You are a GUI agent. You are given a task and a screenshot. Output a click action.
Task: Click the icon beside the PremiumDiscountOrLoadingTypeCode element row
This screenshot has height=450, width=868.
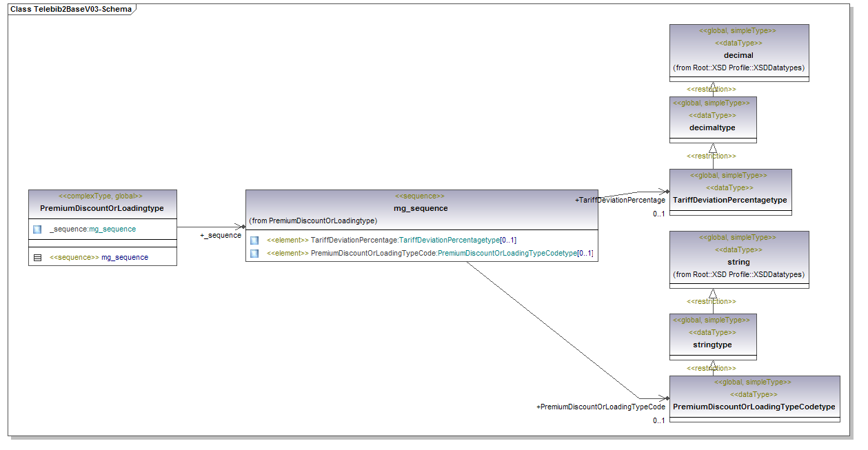[x=254, y=254]
